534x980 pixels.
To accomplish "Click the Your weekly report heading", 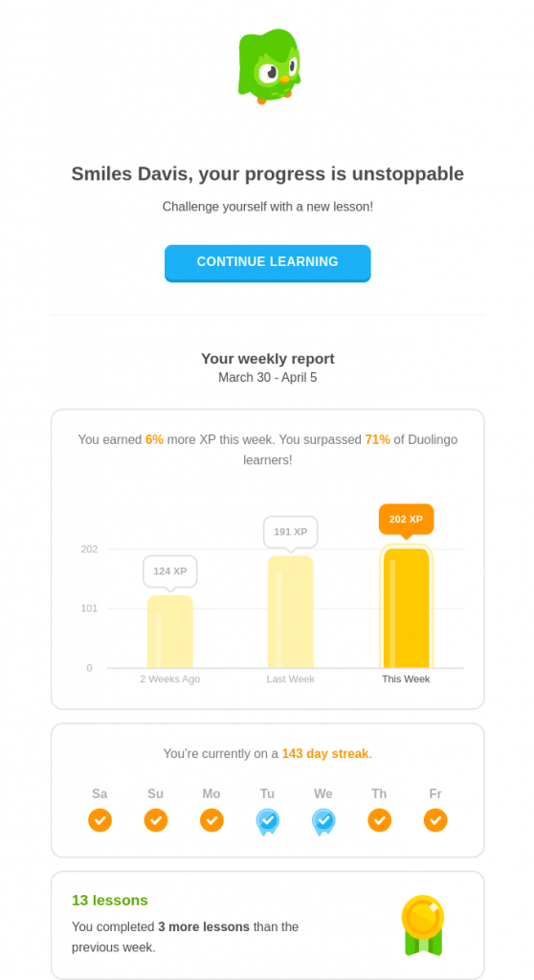I will tap(268, 359).
